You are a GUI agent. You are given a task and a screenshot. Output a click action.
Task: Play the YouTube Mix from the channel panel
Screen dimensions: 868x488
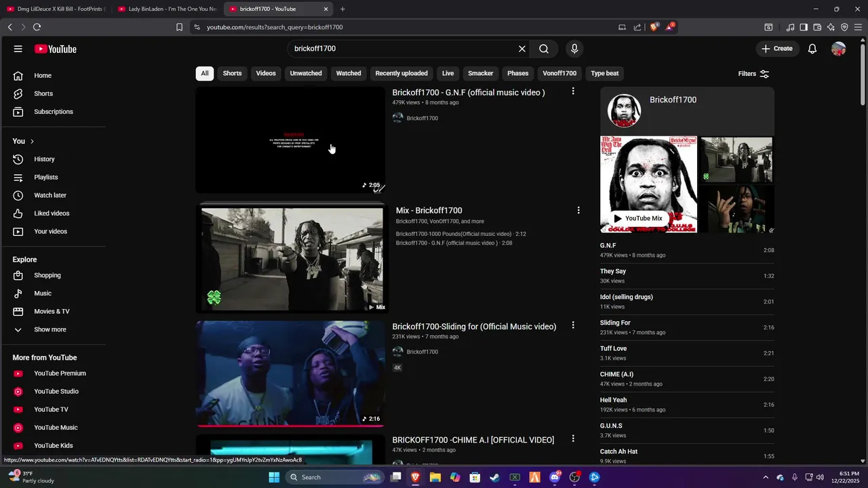click(x=638, y=218)
